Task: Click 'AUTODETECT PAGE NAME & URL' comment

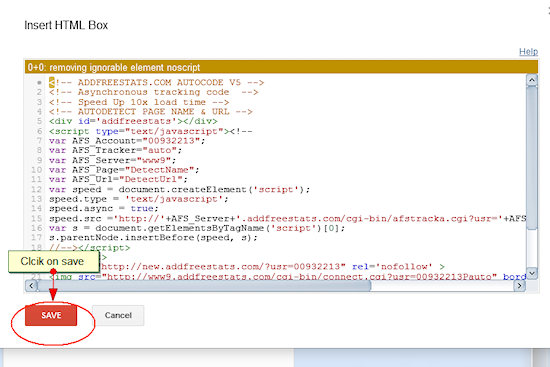Action: tap(150, 112)
